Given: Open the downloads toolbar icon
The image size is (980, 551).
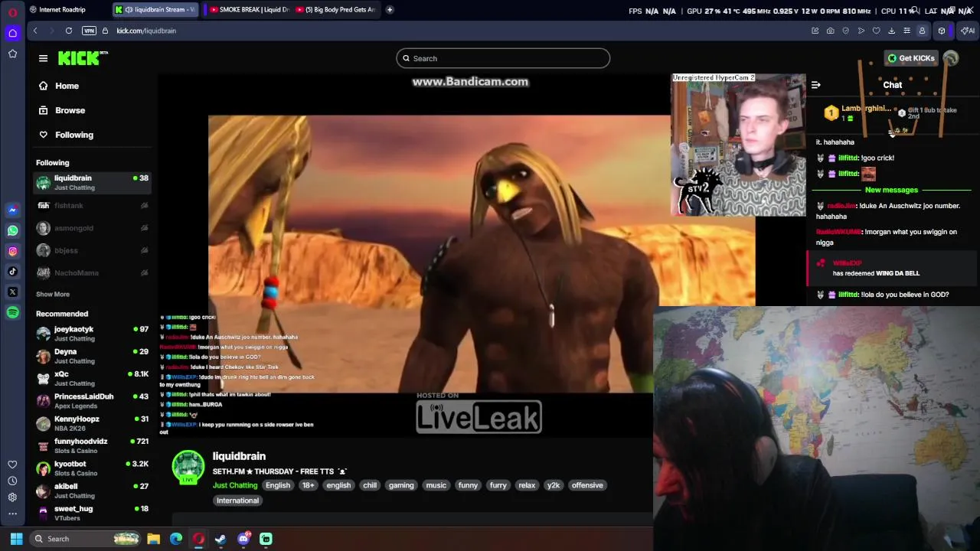Looking at the screenshot, I should [x=892, y=31].
